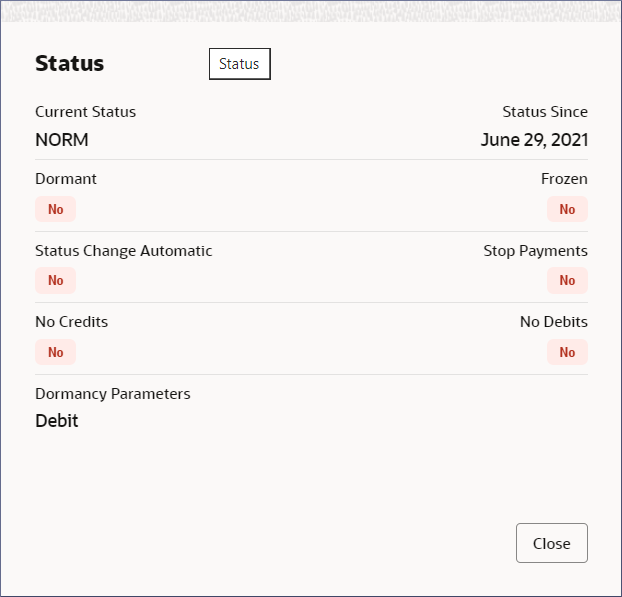Click the Dormant field label

click(x=66, y=179)
